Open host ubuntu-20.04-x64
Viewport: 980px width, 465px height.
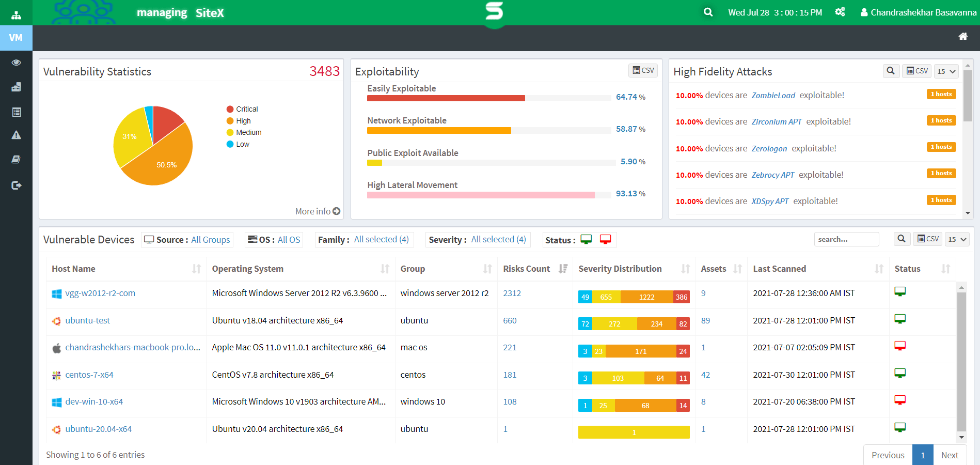[99, 429]
